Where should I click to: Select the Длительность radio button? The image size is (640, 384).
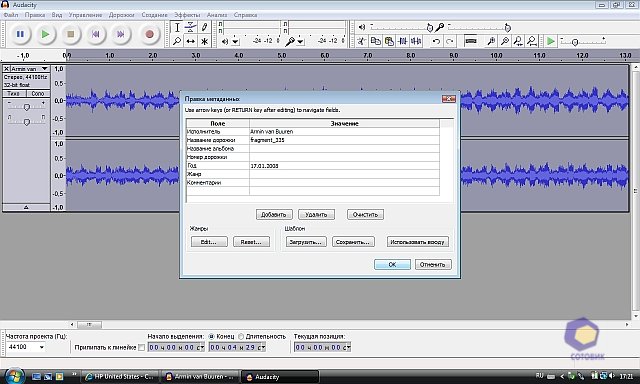click(241, 336)
